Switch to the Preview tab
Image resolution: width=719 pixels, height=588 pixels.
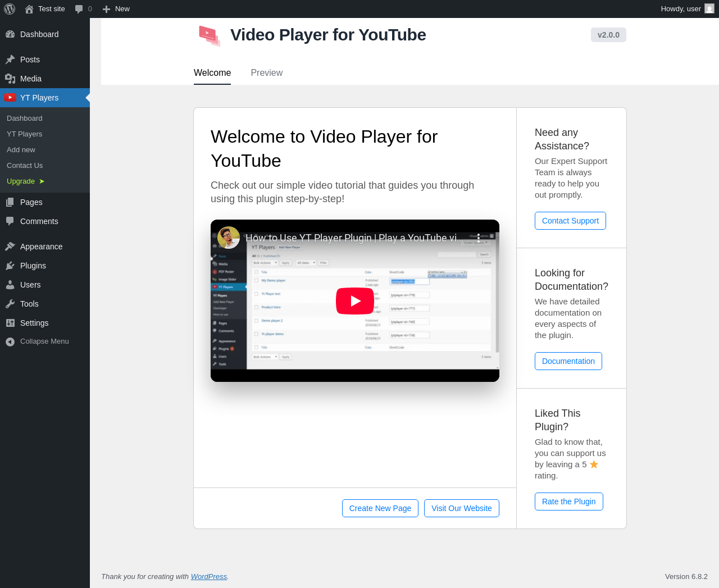coord(266,73)
